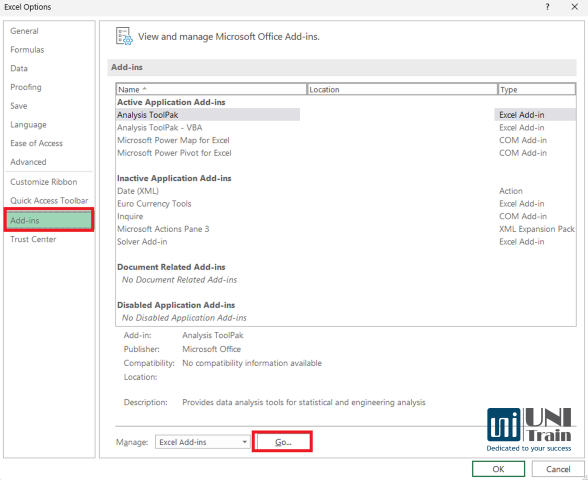The height and width of the screenshot is (480, 588).
Task: Click the Location column header
Action: (402, 90)
